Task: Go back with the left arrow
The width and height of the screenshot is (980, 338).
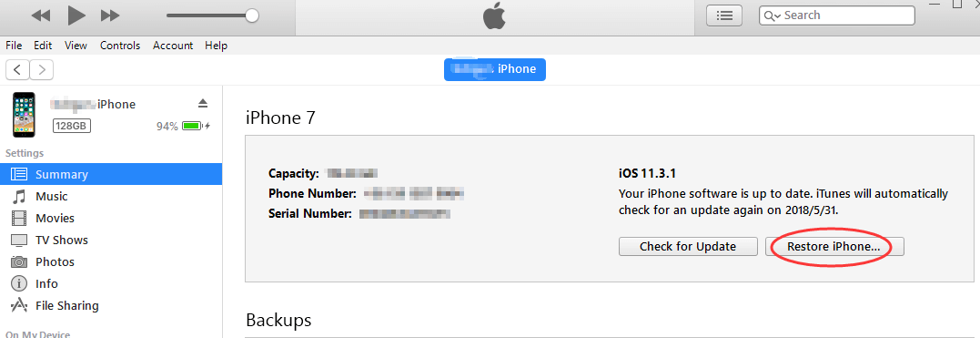Action: pyautogui.click(x=17, y=69)
